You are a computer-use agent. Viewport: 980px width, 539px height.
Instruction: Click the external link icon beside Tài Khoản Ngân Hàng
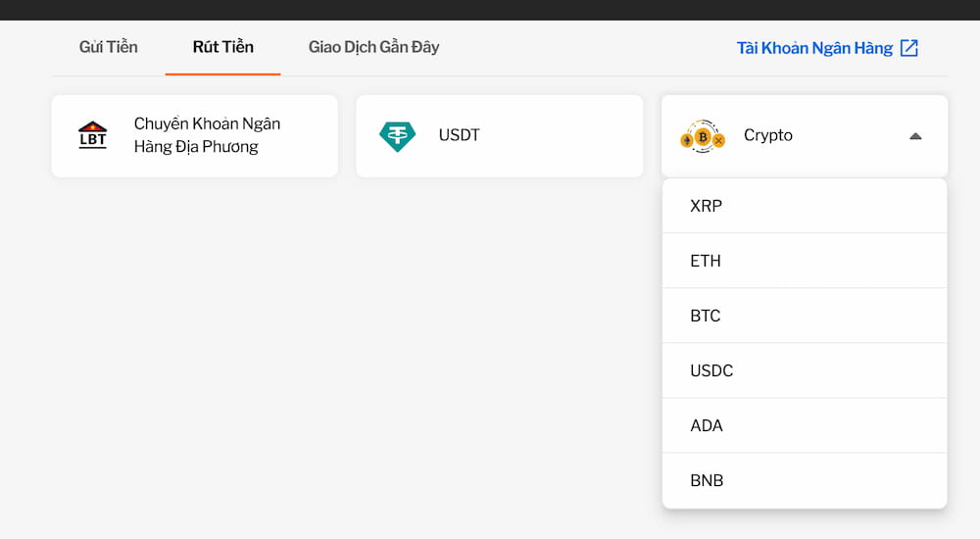(x=909, y=48)
